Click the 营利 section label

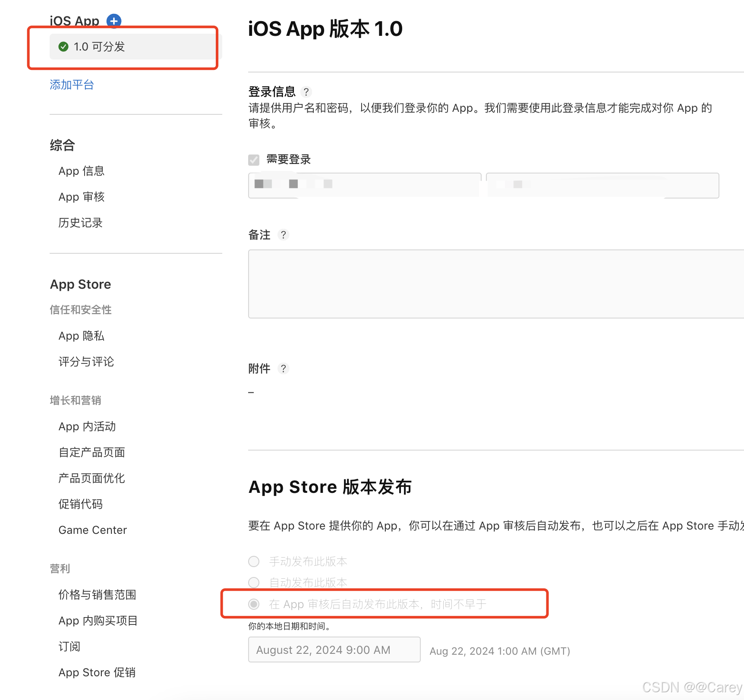tap(60, 569)
